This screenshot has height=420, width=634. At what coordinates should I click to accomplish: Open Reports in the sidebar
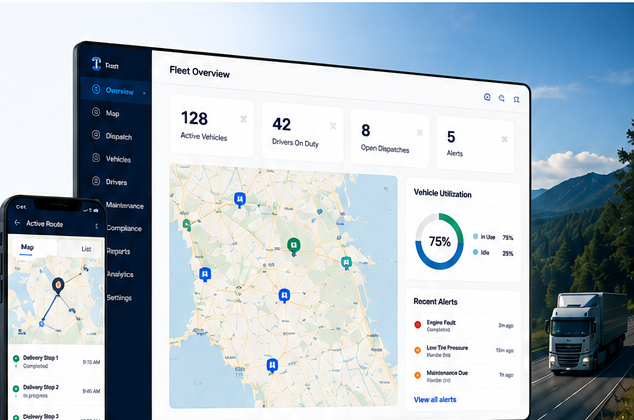[x=118, y=251]
